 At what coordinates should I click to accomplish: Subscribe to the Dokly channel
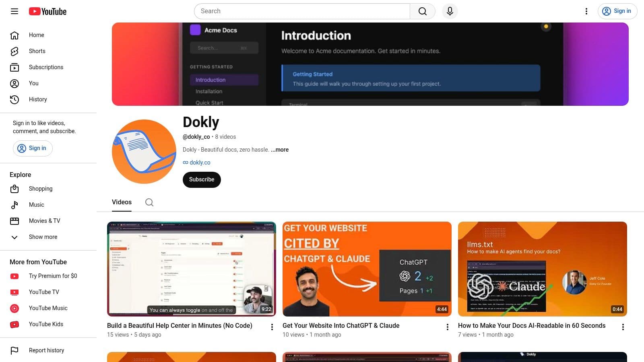click(x=202, y=179)
